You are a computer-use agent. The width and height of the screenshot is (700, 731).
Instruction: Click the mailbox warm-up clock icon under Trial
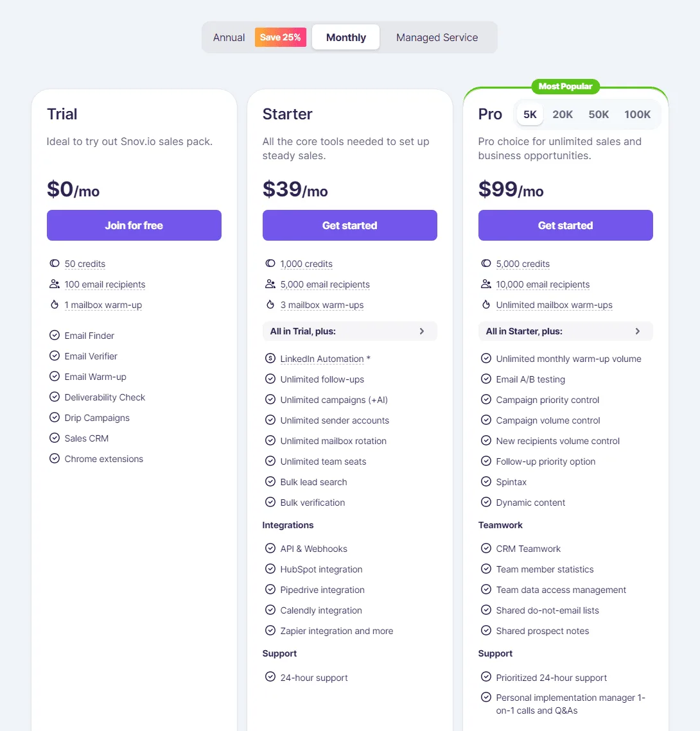(x=55, y=304)
